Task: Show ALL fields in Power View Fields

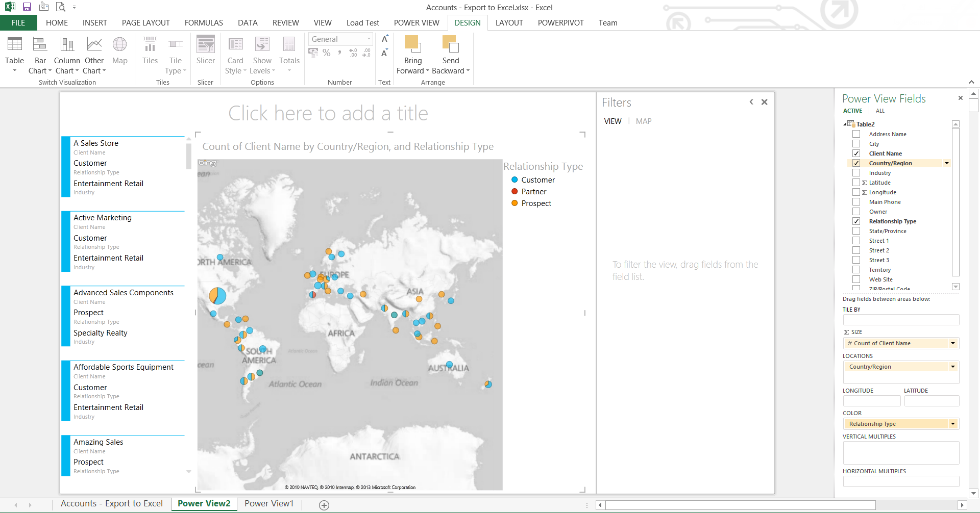Action: pyautogui.click(x=880, y=111)
